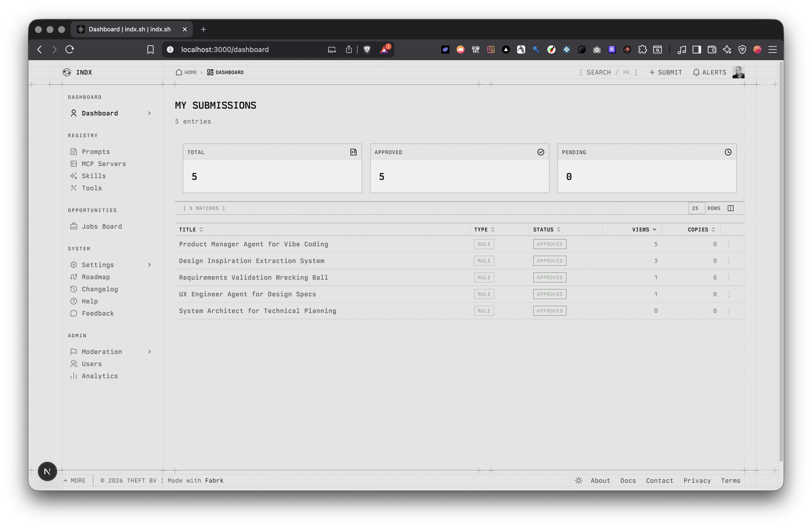Open the Jobs Board
This screenshot has height=528, width=812.
101,226
